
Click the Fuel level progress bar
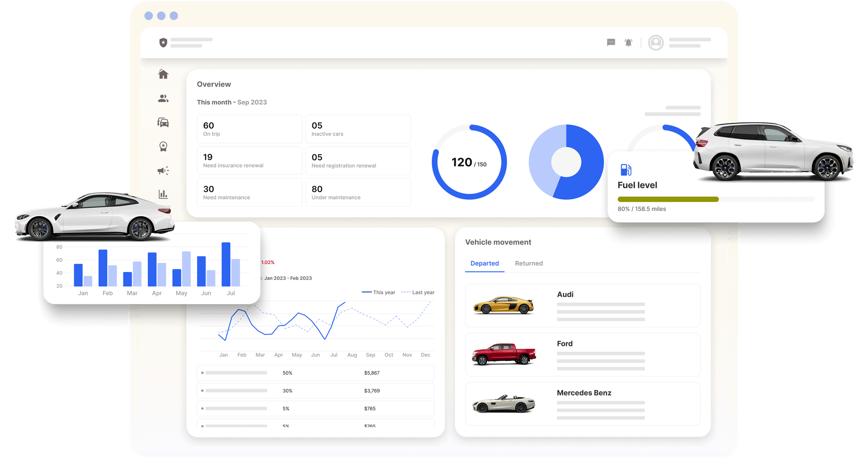click(715, 199)
